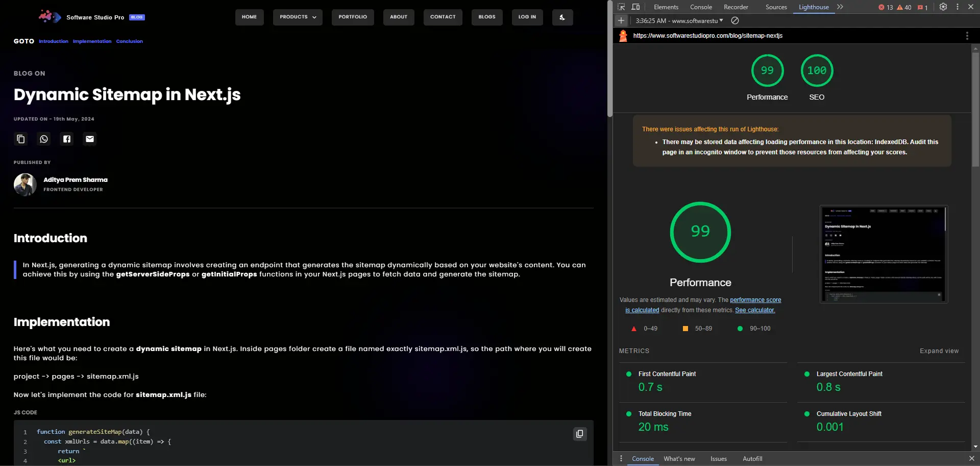Click the scroll-down arrow in Lighthouse report
Screen dimensions: 980x466
point(975,447)
